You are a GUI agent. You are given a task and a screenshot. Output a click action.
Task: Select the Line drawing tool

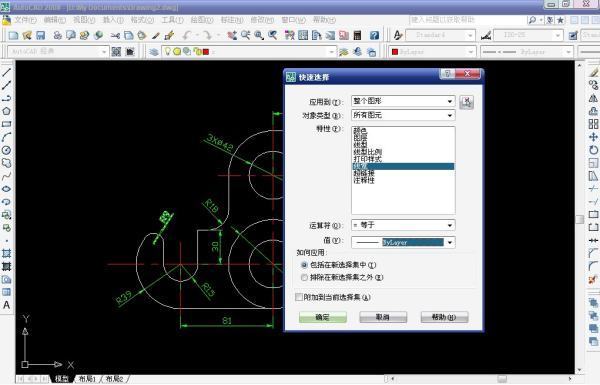coord(7,72)
